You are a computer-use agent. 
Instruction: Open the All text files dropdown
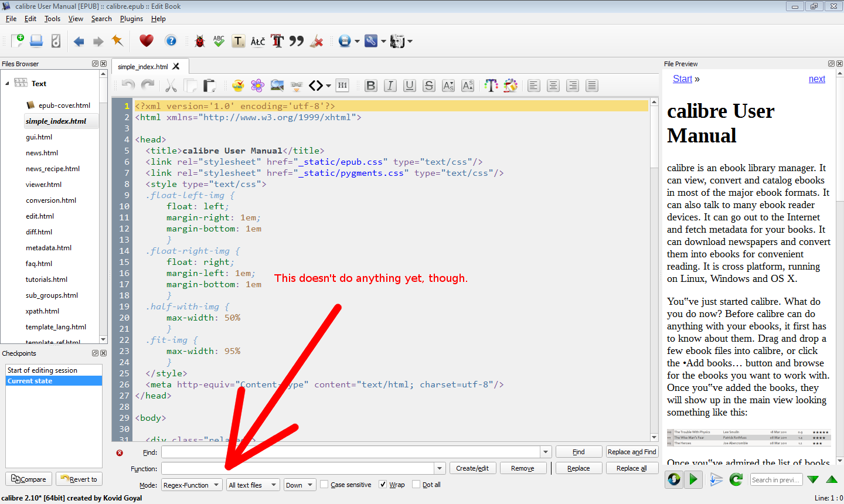point(253,485)
